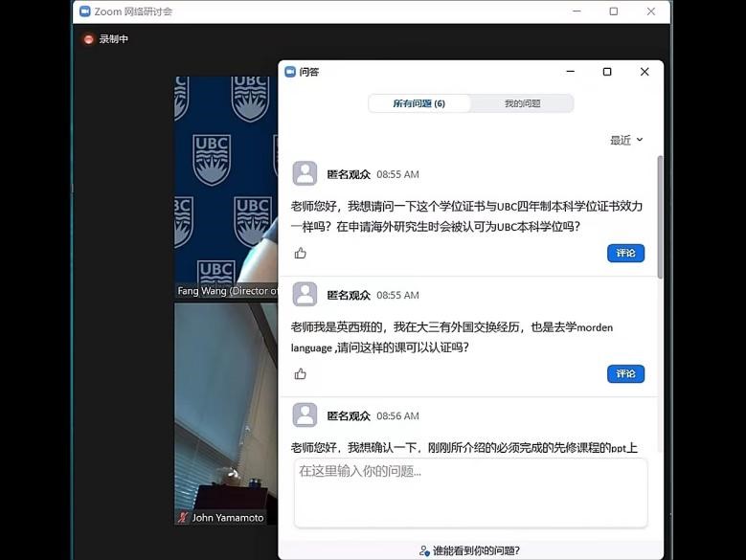This screenshot has height=560, width=746.
Task: Click the avatar beside the morden language question
Action: tap(305, 295)
